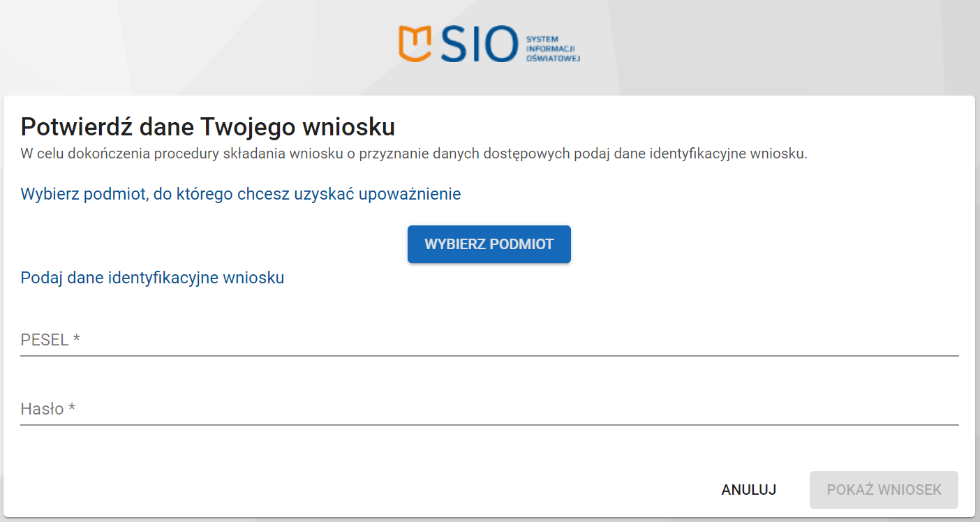980x522 pixels.
Task: Click the PESEL field label
Action: 43,339
